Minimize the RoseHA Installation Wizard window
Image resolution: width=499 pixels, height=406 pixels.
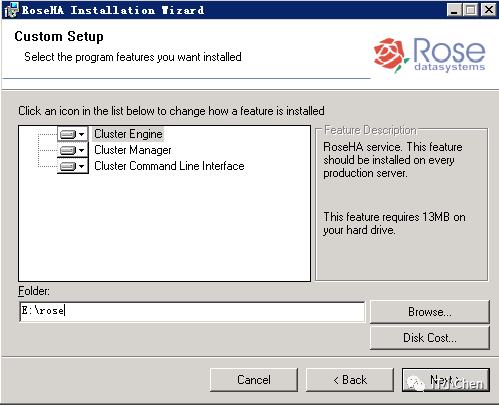(x=454, y=10)
